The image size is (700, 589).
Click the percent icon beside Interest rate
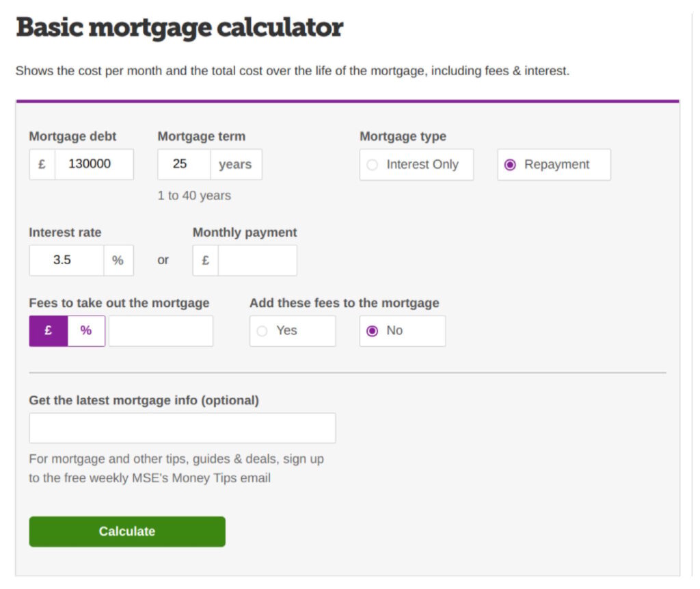point(118,260)
